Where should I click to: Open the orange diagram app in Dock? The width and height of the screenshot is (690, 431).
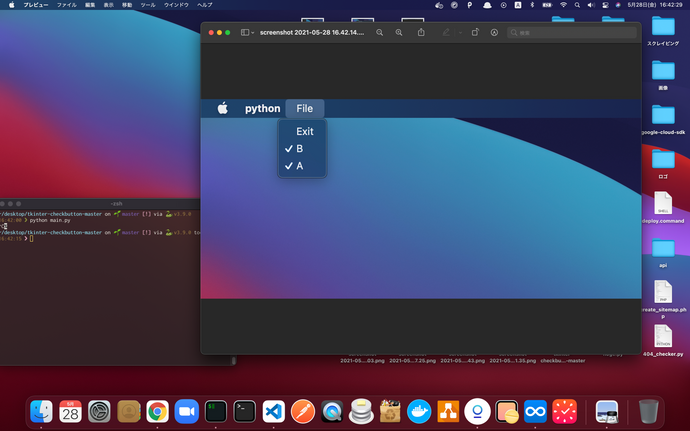(448, 412)
